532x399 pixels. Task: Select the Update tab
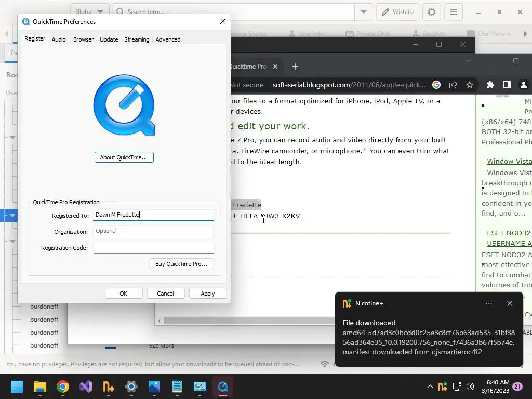point(109,39)
